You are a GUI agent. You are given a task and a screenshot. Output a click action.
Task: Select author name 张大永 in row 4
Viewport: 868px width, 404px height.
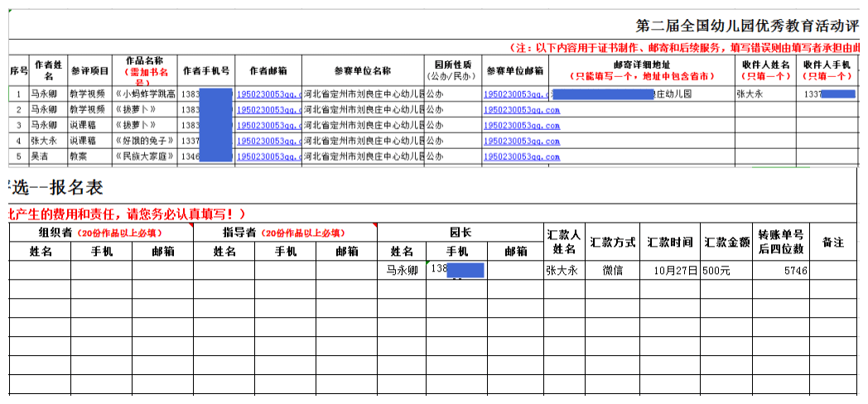[47, 141]
